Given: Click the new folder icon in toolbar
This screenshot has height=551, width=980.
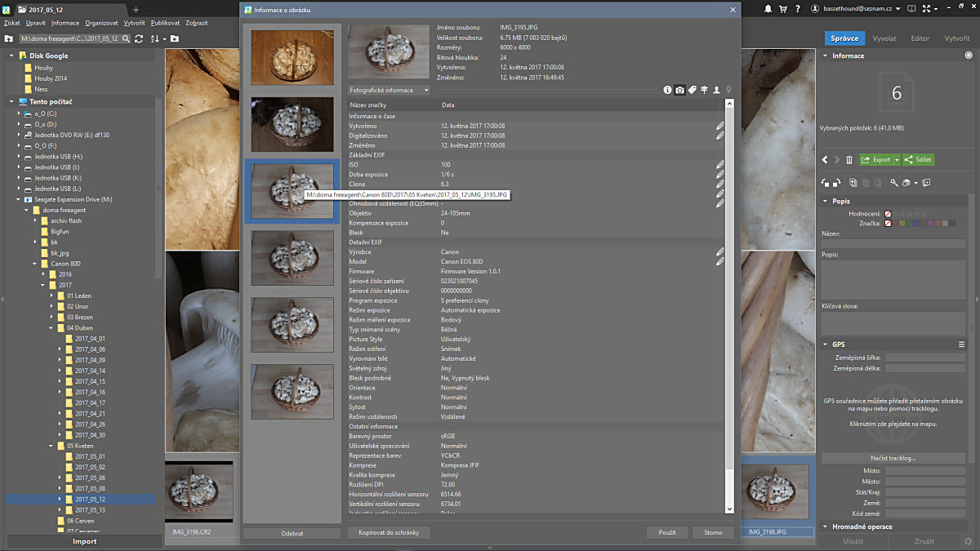Looking at the screenshot, I should click(175, 38).
